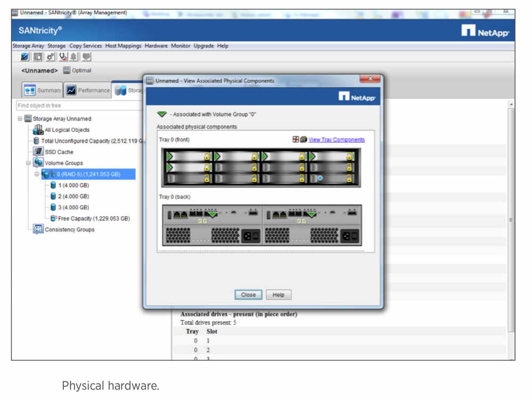Select volume 3 (4.000 GB)
This screenshot has width=532, height=400.
[70, 207]
